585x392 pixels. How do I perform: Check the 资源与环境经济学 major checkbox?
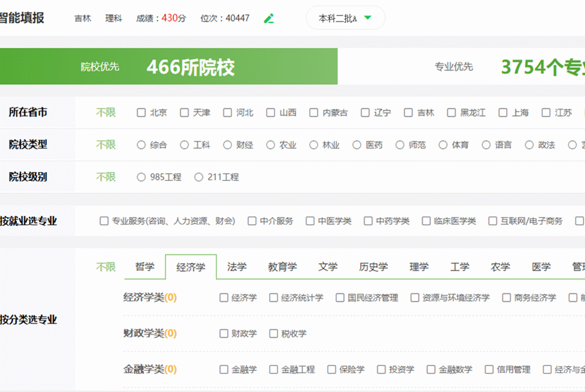(415, 298)
